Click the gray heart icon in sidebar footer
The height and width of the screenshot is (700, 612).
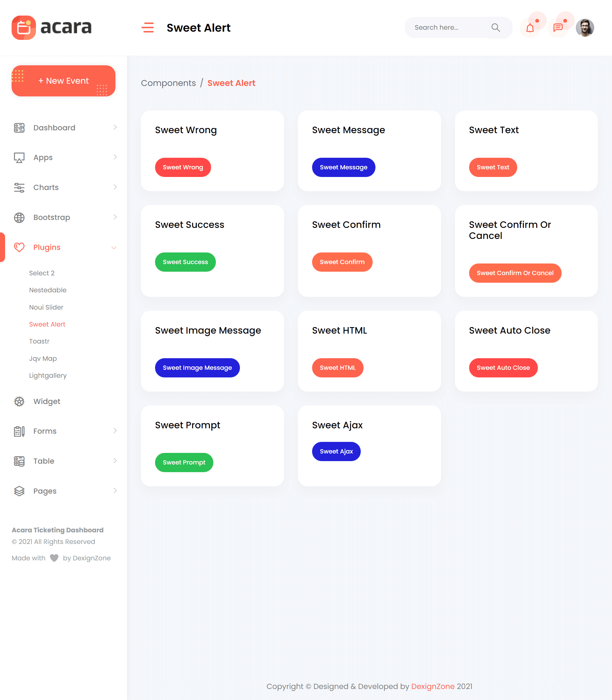[x=54, y=558]
